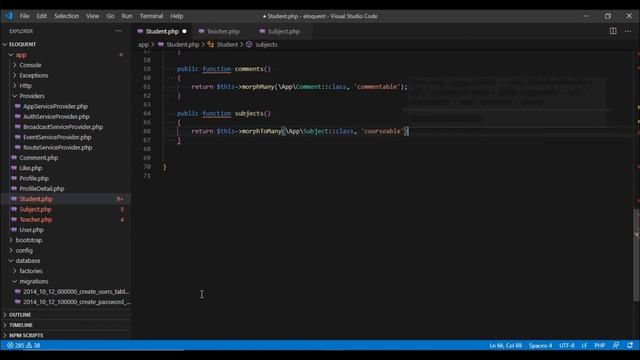640x360 pixels.
Task: Open RouteServiceProvider.php file
Action: point(58,147)
